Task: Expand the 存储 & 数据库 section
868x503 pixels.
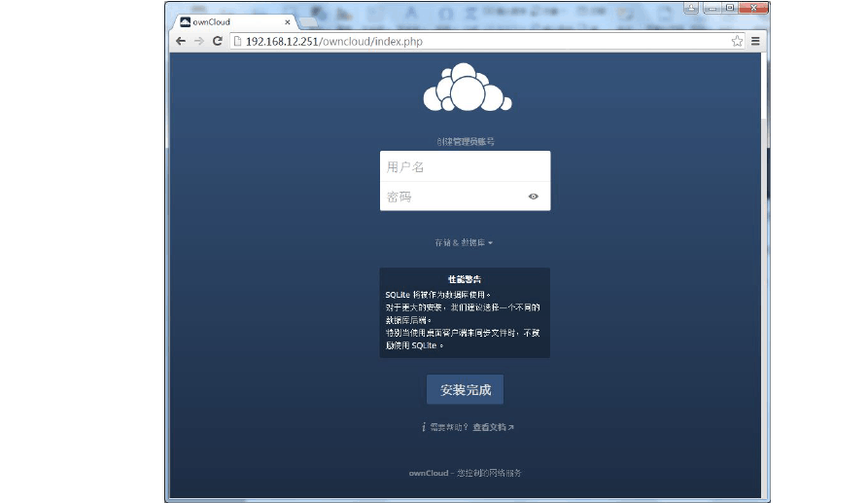Action: coord(464,242)
